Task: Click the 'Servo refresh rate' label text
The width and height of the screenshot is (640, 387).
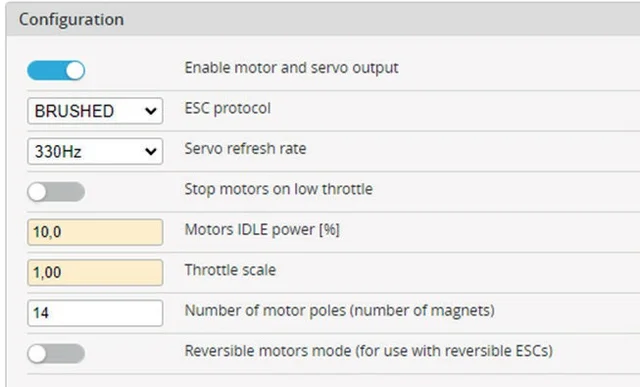Action: (245, 149)
